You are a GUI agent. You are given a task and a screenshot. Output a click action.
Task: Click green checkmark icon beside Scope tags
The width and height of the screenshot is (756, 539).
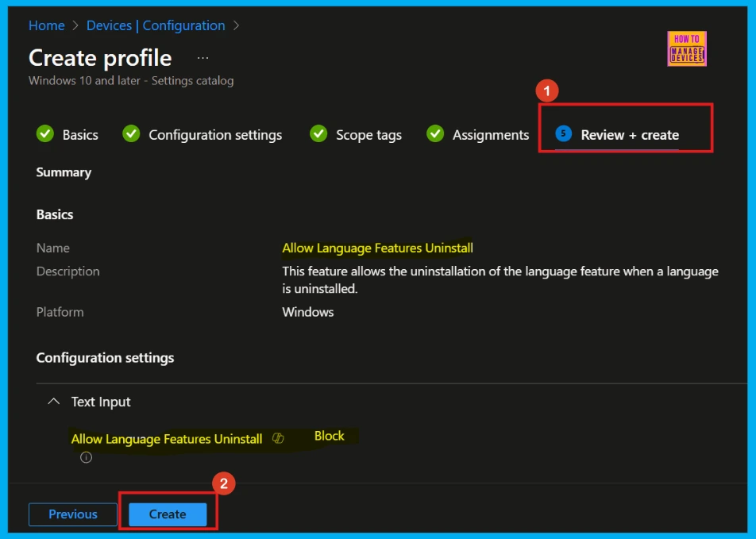tap(318, 133)
